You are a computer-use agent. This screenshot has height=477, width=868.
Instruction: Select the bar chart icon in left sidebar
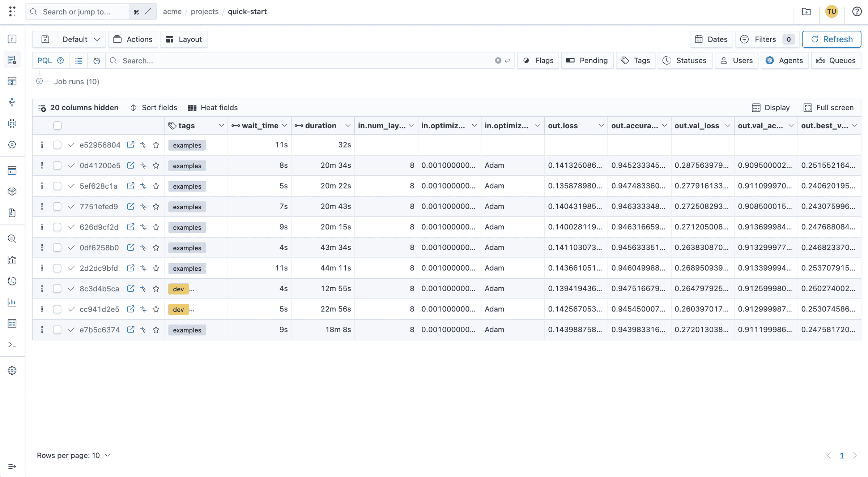(x=12, y=302)
